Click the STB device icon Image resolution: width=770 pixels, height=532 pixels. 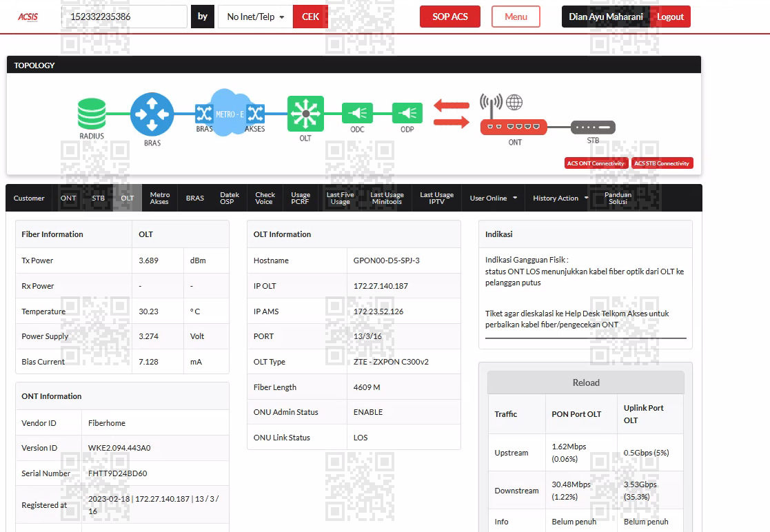(593, 127)
